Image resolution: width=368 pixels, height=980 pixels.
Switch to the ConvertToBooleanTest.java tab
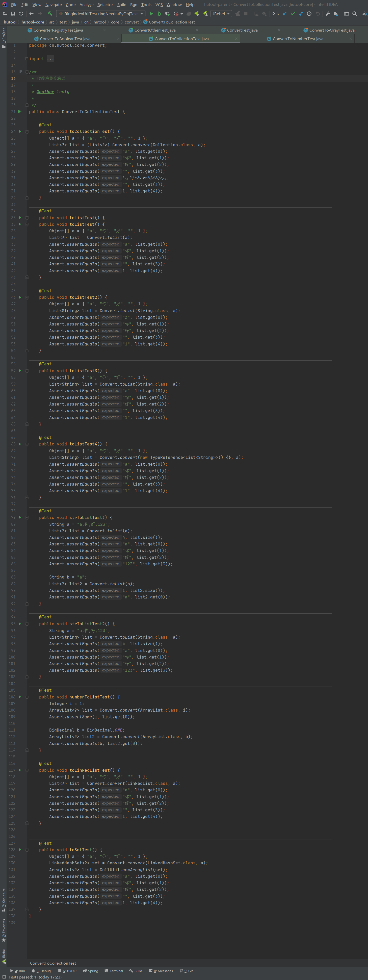(x=65, y=39)
